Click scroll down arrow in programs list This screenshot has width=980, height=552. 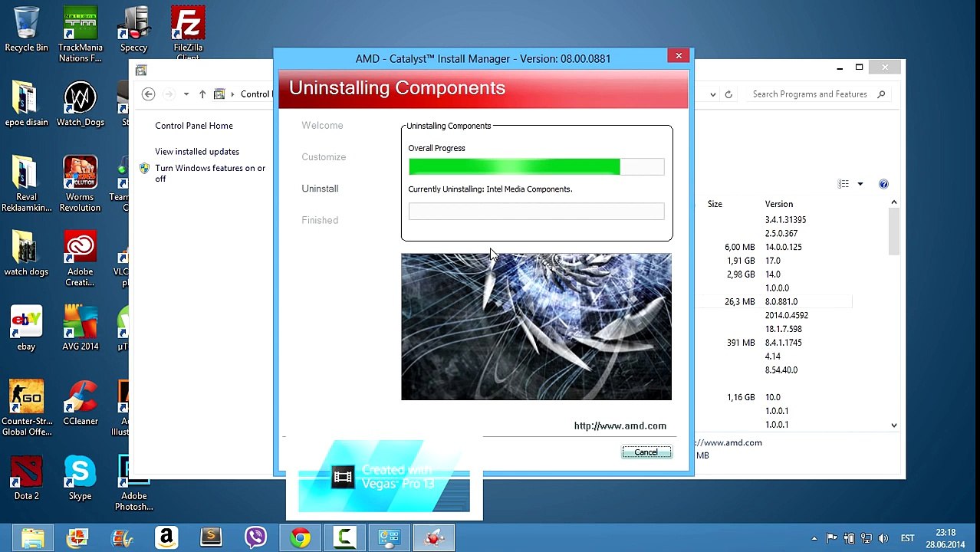coord(894,425)
